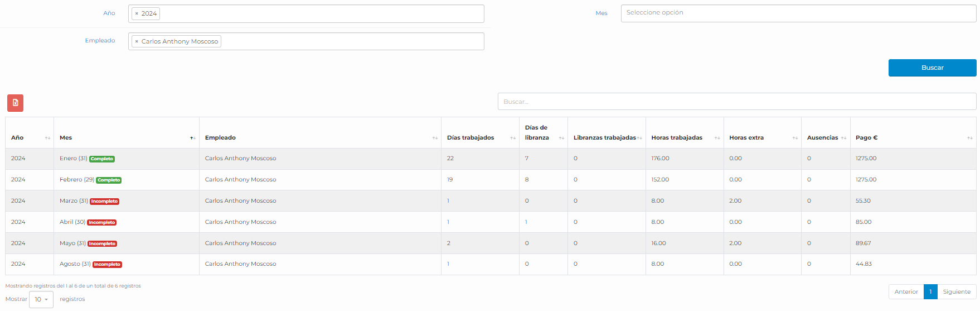Image resolution: width=980 pixels, height=311 pixels.
Task: Click the Buscar button
Action: (x=932, y=68)
